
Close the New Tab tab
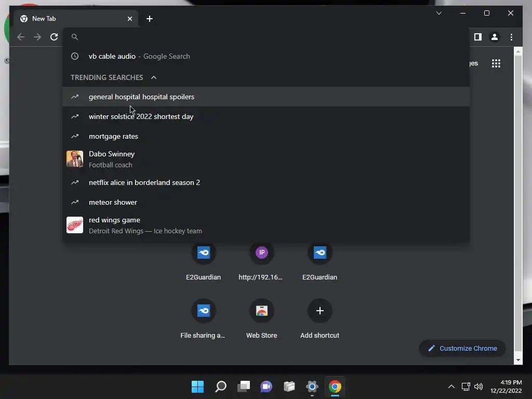[129, 19]
